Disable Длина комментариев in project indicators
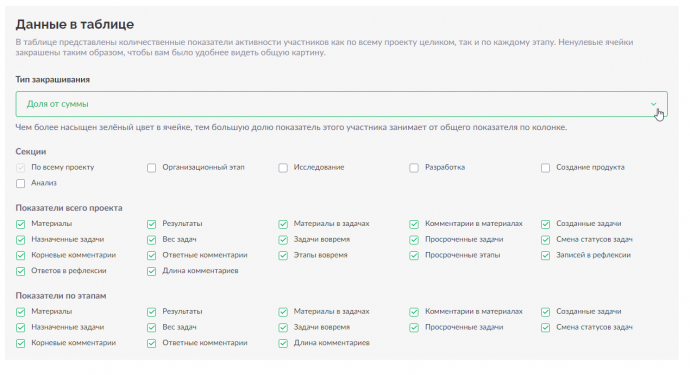The height and width of the screenshot is (375, 690). pyautogui.click(x=151, y=271)
